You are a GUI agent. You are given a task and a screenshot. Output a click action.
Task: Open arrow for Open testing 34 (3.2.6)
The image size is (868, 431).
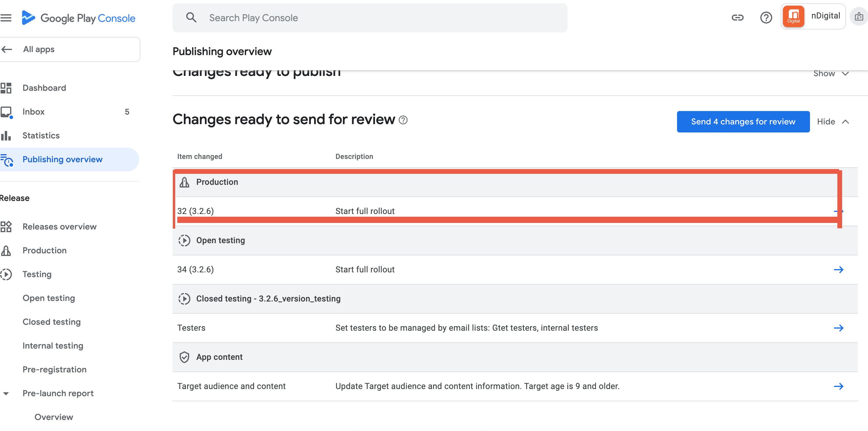[838, 269]
